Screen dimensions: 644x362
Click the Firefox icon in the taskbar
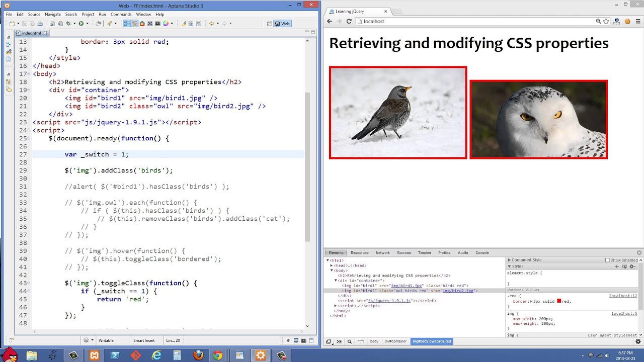coord(198,355)
